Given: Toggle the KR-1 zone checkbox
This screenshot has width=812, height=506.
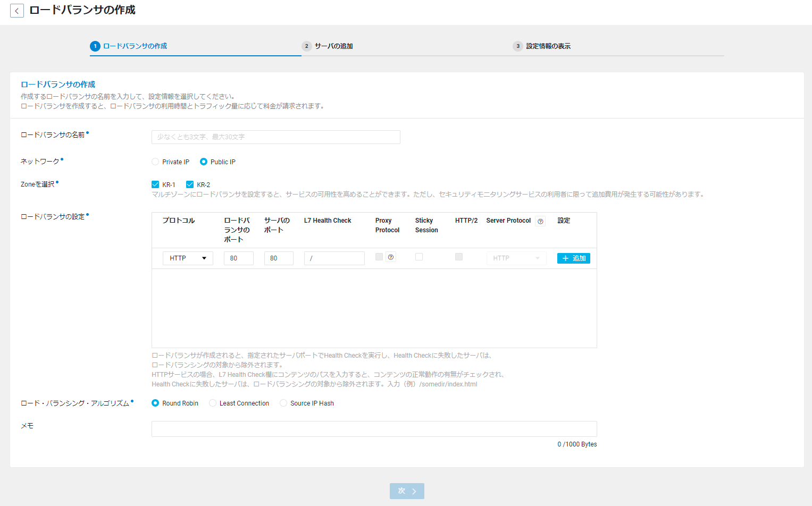Looking at the screenshot, I should 155,184.
